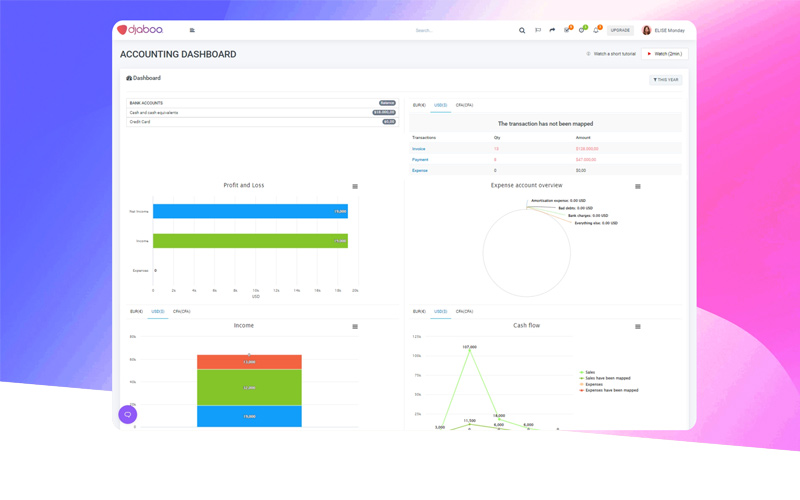Open the Invoice transactions link
Viewport: 800px width, 500px height.
click(419, 149)
